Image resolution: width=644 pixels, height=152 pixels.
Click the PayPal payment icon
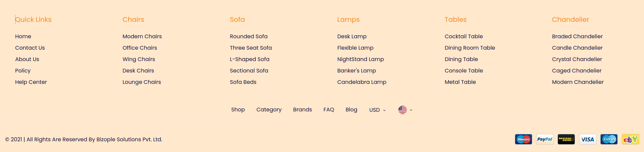pyautogui.click(x=545, y=139)
